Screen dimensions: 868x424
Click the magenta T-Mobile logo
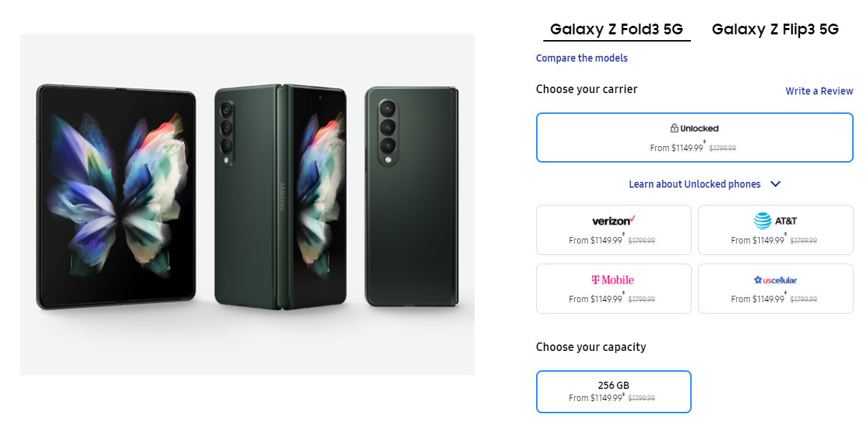point(613,279)
